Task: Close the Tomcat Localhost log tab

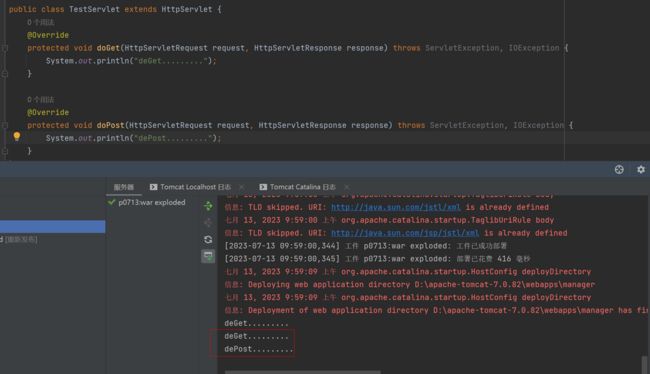Action: pyautogui.click(x=242, y=187)
